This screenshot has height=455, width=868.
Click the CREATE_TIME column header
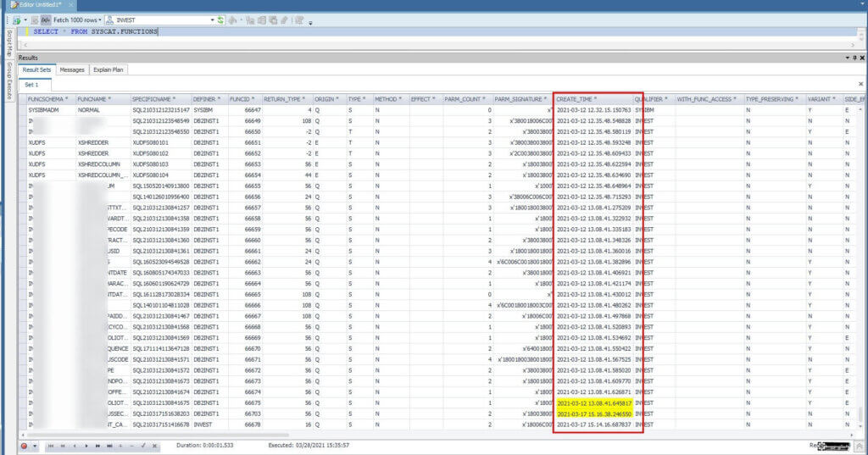593,99
